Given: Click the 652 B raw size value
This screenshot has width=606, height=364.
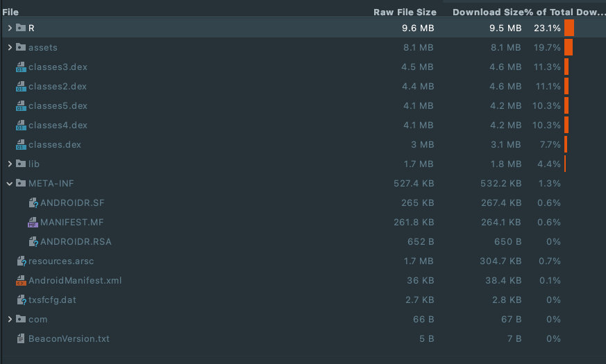Looking at the screenshot, I should click(x=421, y=242).
